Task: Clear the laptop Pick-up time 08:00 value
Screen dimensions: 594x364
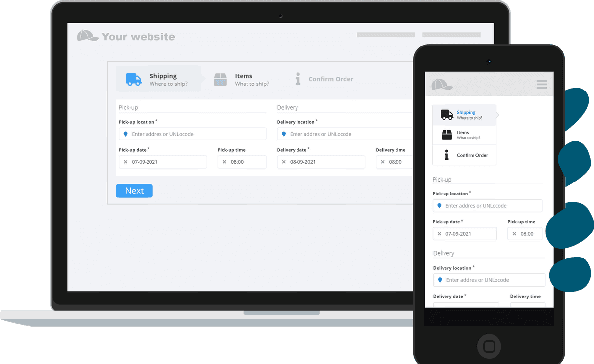Action: [x=224, y=162]
